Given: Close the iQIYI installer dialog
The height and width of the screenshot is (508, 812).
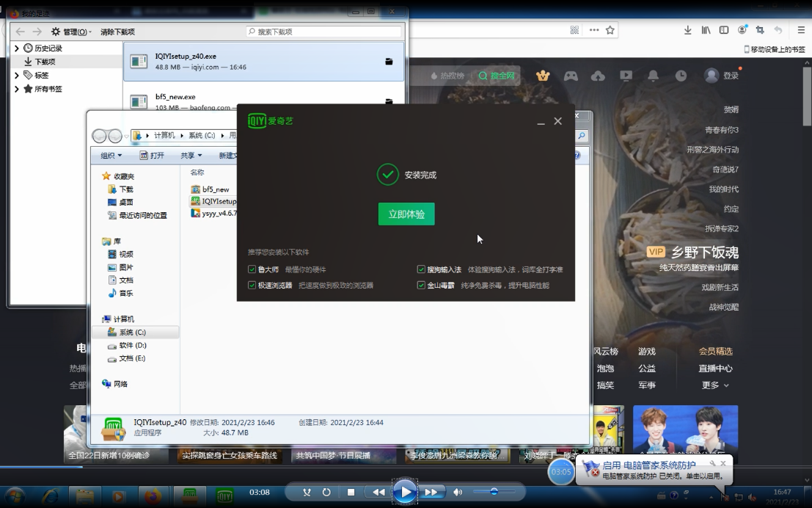Looking at the screenshot, I should [557, 121].
